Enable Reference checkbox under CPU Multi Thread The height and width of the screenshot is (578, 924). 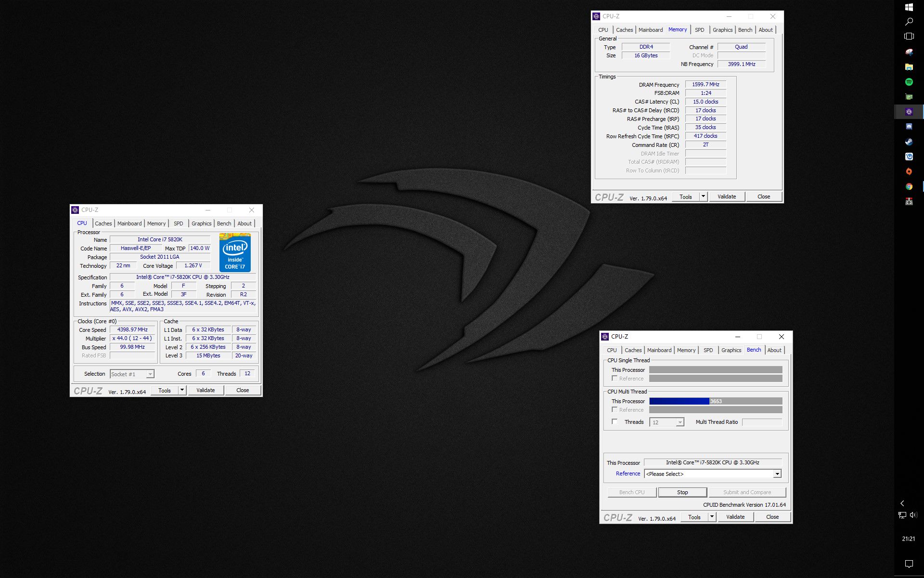pyautogui.click(x=615, y=409)
